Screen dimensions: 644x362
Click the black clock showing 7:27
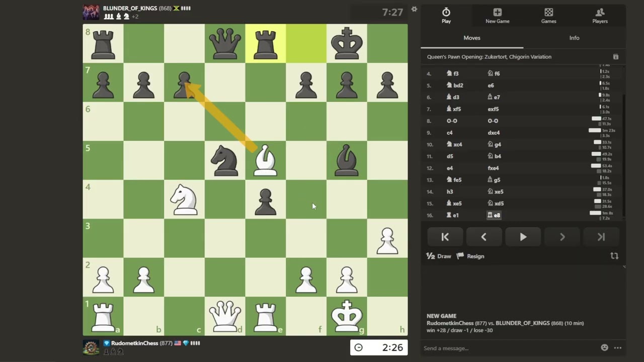click(x=379, y=13)
